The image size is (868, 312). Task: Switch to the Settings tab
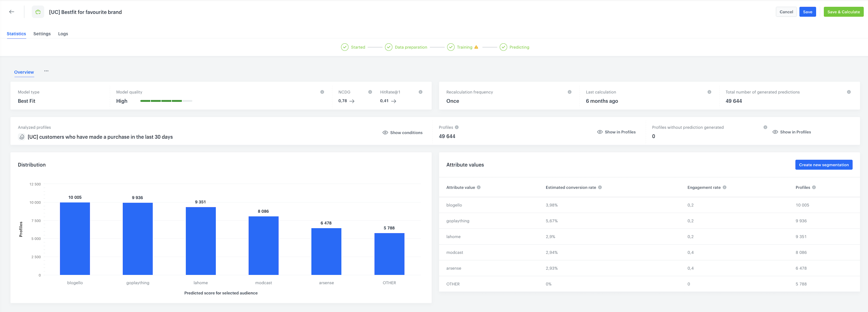[42, 34]
